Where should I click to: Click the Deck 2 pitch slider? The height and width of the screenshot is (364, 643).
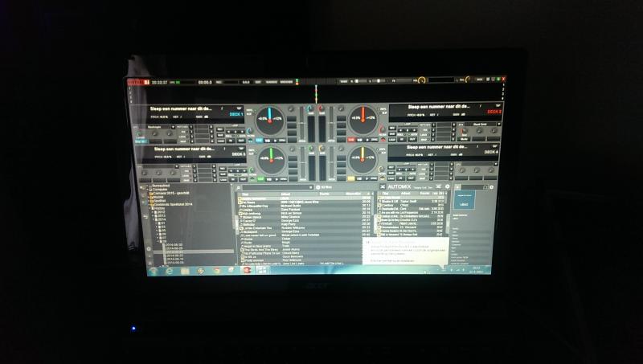pyautogui.click(x=331, y=123)
